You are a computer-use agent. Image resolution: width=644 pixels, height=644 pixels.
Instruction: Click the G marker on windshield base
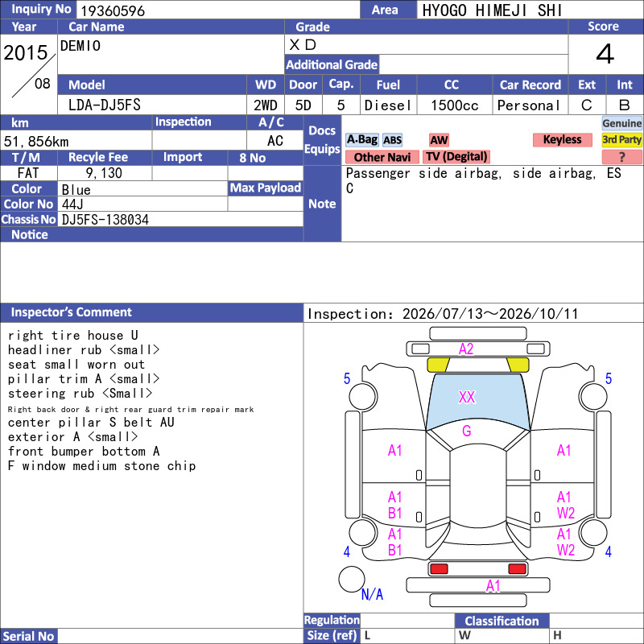pyautogui.click(x=467, y=431)
